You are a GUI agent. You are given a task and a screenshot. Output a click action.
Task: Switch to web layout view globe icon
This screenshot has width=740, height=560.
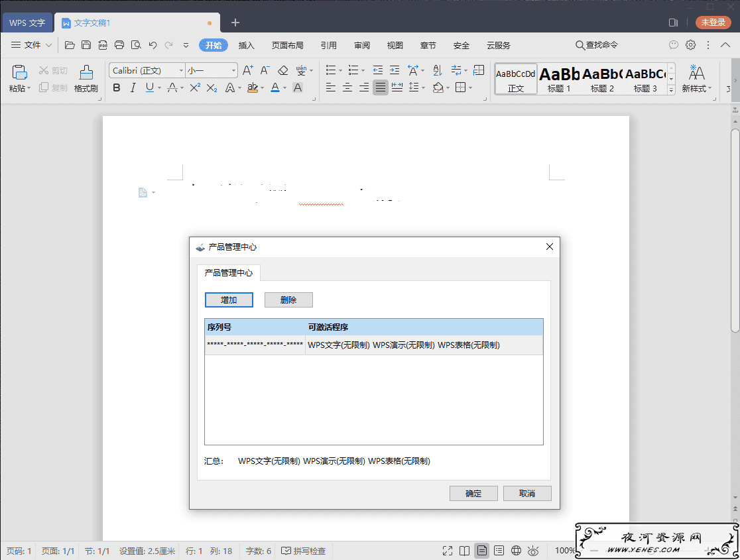[517, 551]
